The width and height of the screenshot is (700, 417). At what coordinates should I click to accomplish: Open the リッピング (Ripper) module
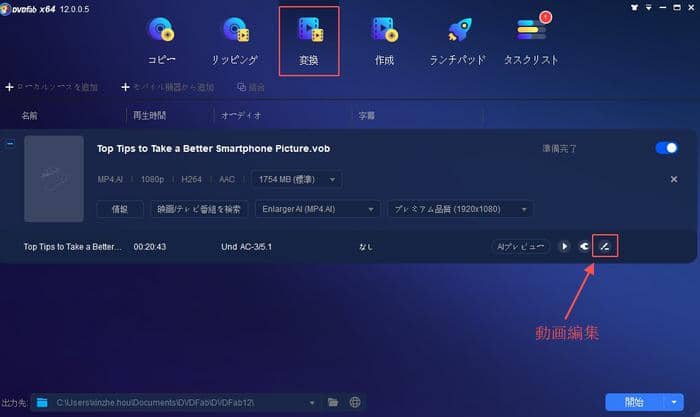coord(234,41)
